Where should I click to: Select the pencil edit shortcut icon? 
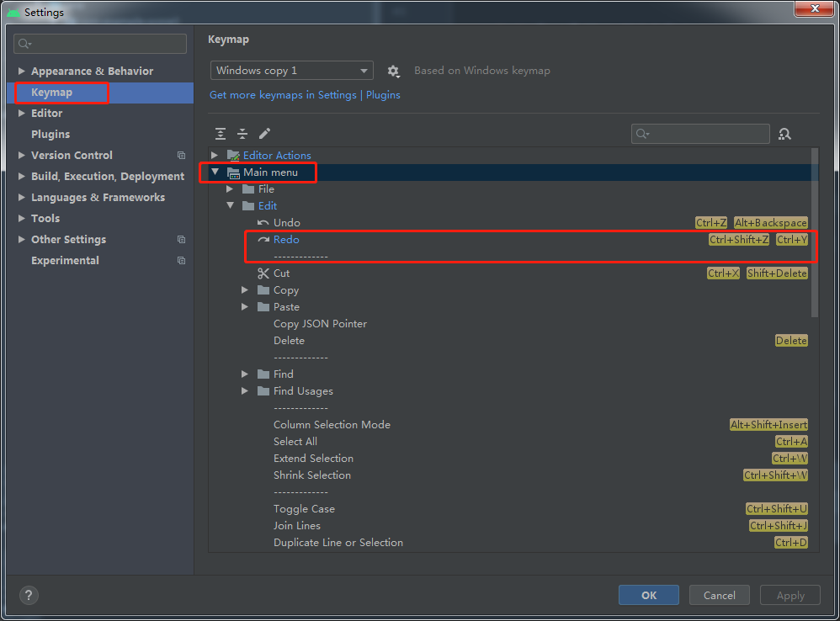tap(264, 134)
